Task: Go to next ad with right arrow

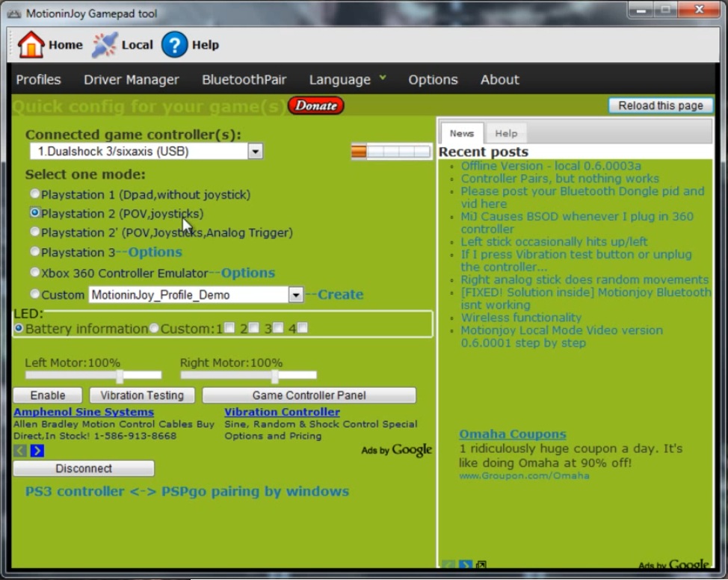Action: click(x=37, y=451)
